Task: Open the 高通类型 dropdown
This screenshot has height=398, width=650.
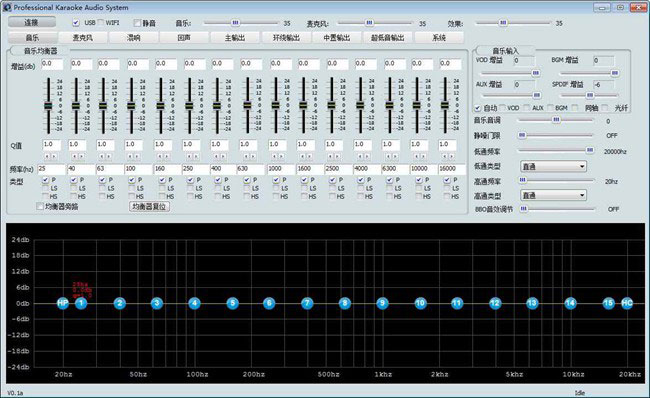Action: coord(553,195)
